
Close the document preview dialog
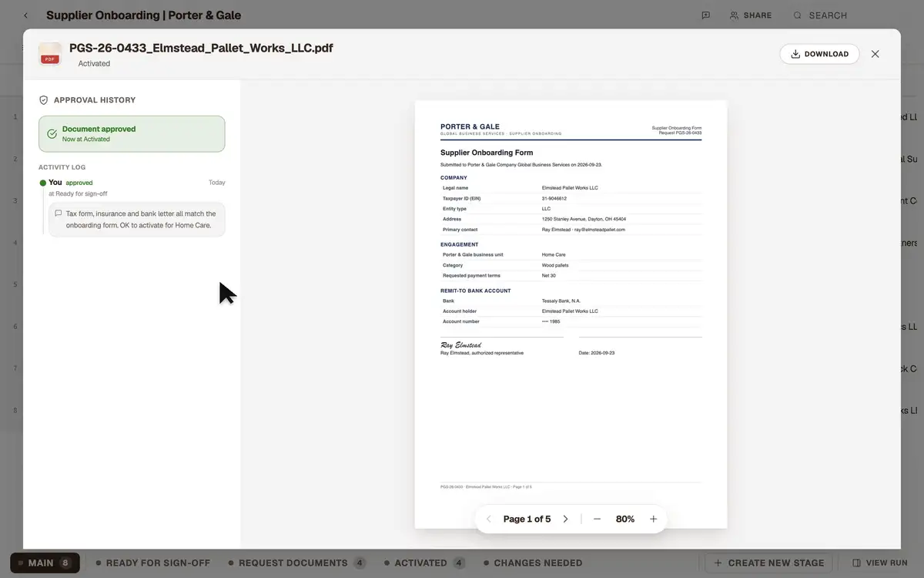[x=875, y=54]
